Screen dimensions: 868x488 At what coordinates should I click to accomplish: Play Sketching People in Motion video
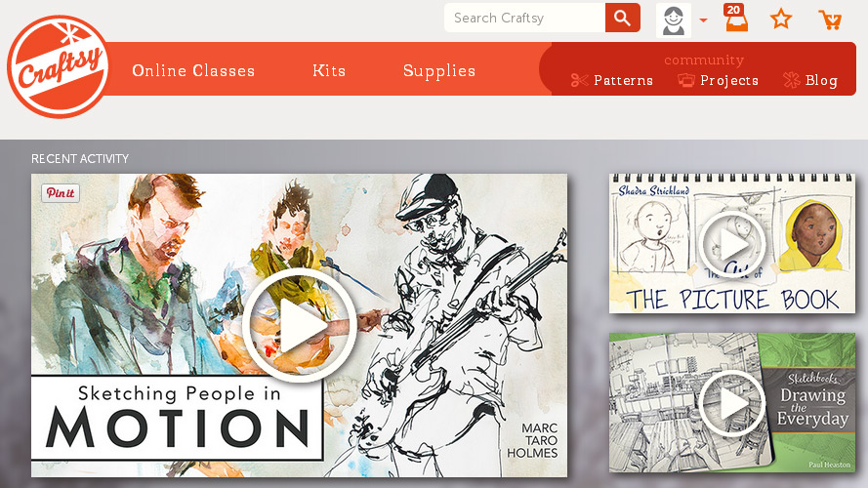pyautogui.click(x=300, y=325)
